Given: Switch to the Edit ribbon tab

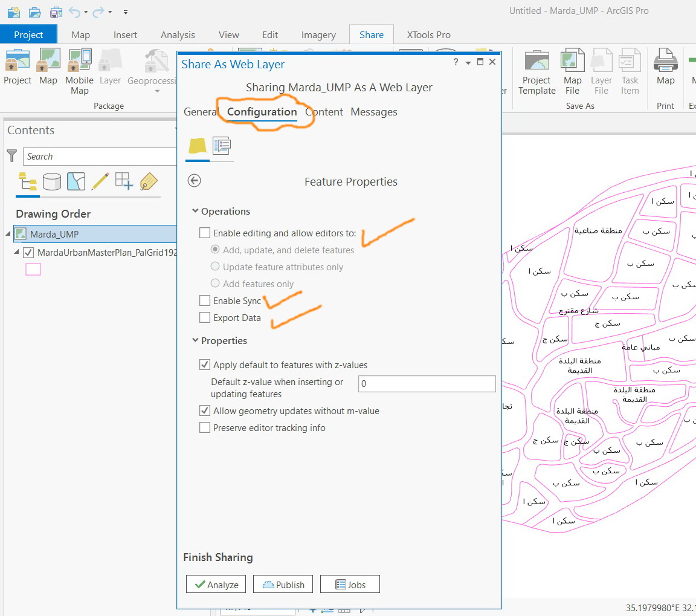Looking at the screenshot, I should tap(270, 34).
